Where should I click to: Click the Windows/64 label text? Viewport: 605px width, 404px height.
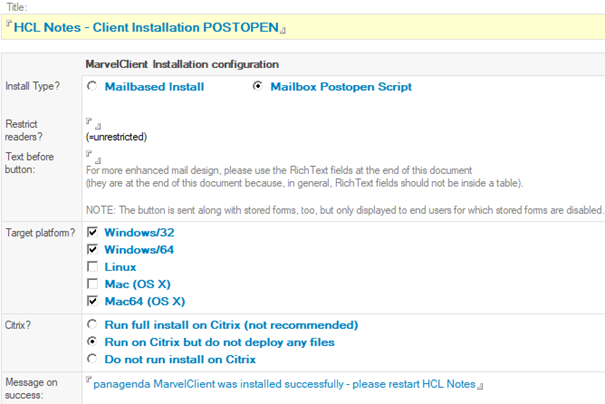[139, 250]
